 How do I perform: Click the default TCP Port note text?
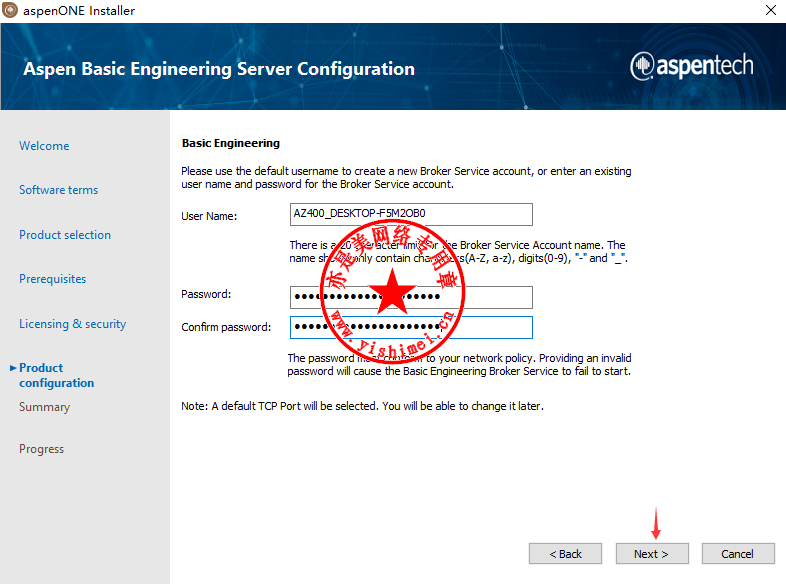click(x=362, y=406)
